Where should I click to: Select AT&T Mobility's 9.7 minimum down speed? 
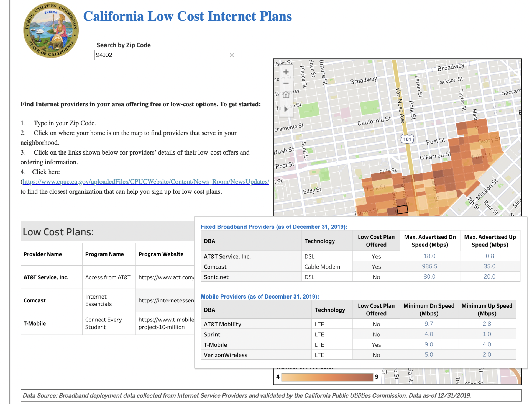tap(428, 324)
